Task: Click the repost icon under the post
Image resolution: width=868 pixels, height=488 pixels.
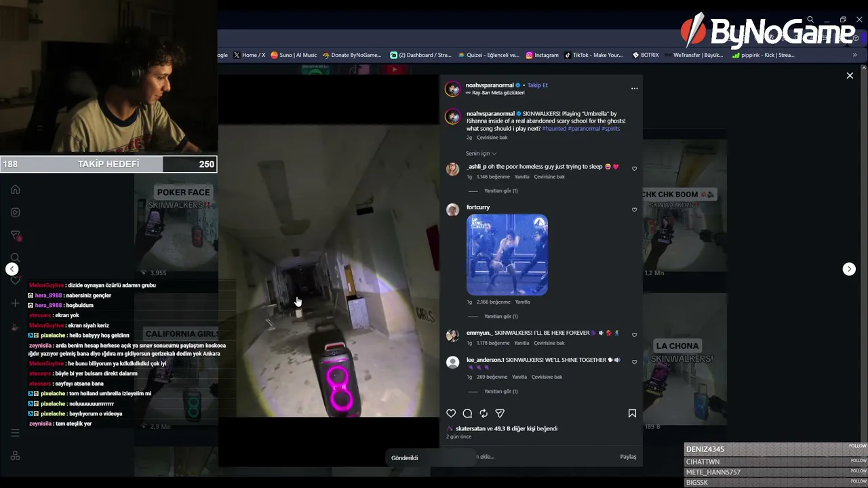Action: point(484,413)
